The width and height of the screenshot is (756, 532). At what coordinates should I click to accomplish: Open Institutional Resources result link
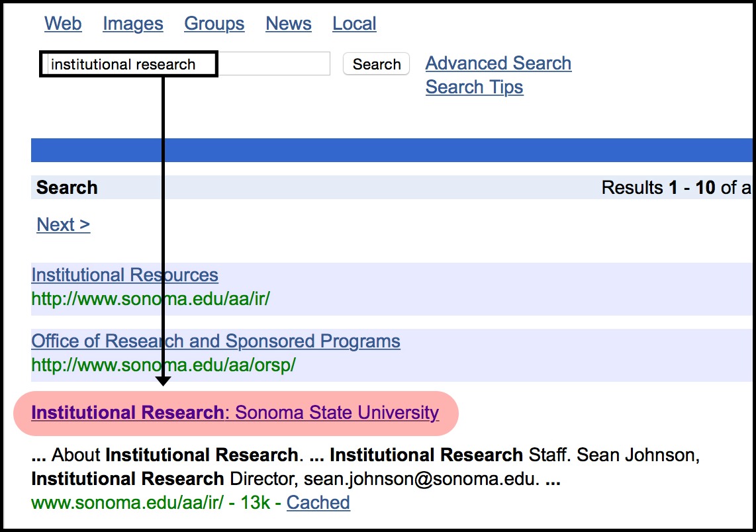tap(125, 275)
